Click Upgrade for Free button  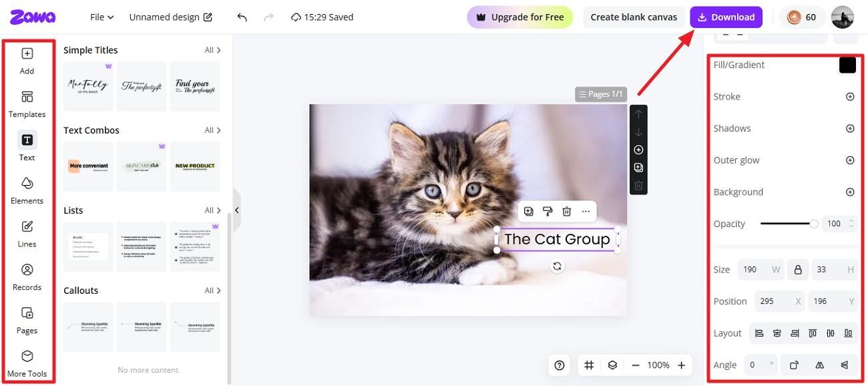click(x=520, y=17)
